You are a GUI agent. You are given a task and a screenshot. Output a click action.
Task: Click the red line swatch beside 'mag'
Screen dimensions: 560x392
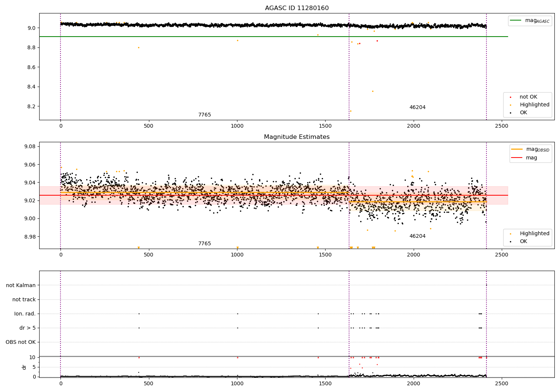(517, 158)
